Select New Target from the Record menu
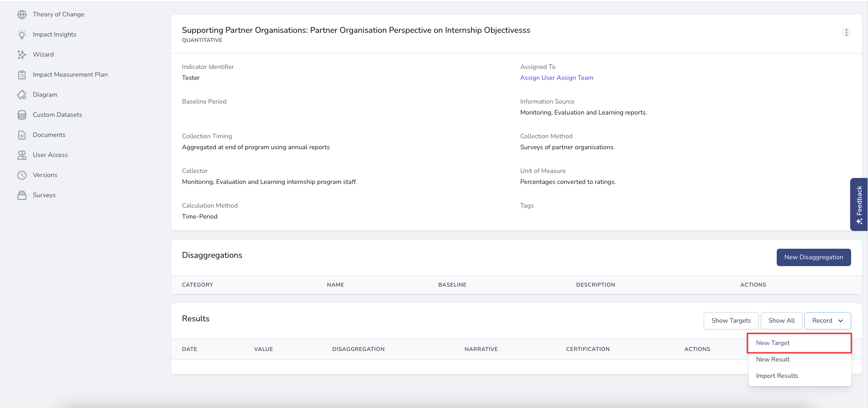This screenshot has width=868, height=408. pos(800,343)
